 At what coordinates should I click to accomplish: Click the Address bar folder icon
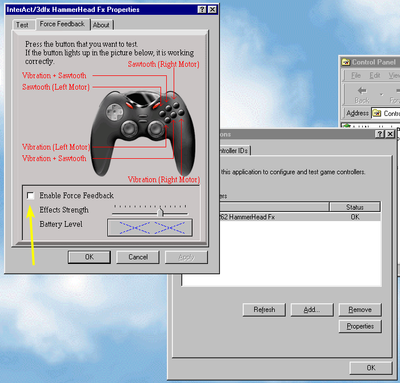[x=377, y=113]
